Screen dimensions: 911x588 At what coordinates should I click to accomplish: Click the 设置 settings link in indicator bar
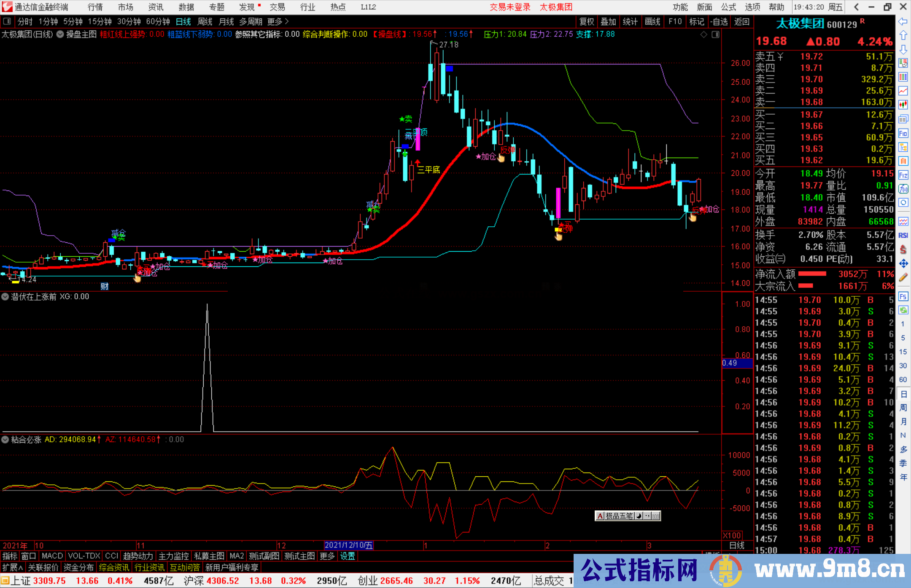(348, 556)
